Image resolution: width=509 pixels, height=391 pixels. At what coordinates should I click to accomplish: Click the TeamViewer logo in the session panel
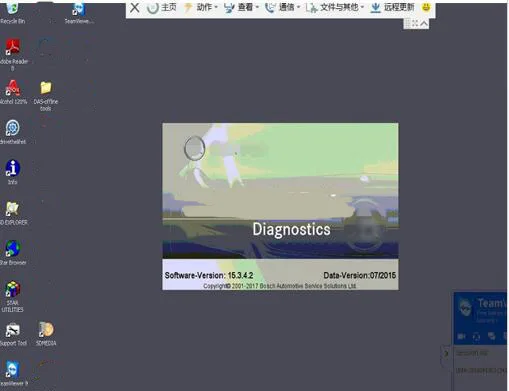coord(465,307)
